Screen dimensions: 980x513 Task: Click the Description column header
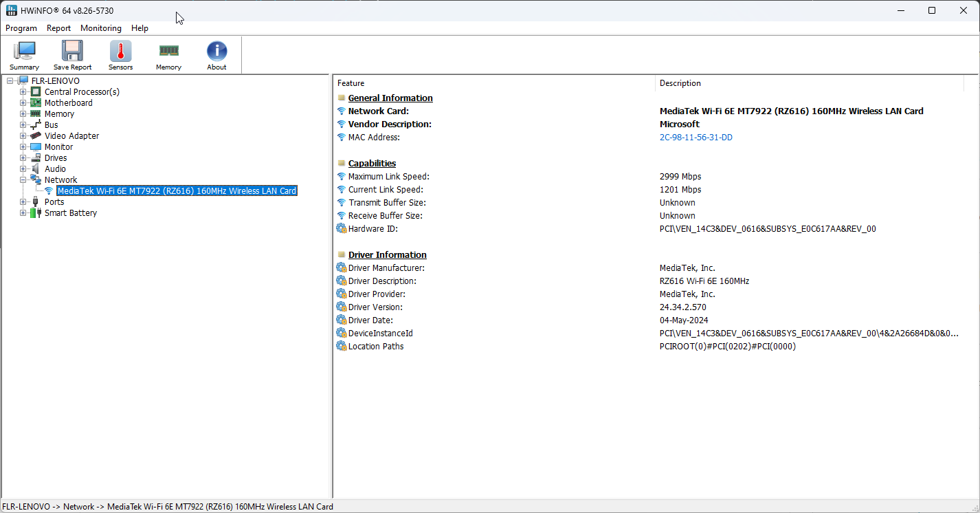point(810,83)
